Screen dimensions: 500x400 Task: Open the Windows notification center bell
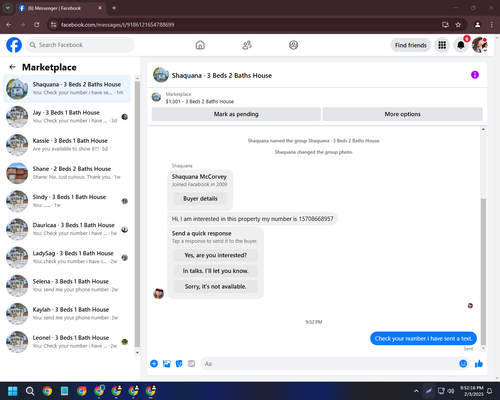(489, 391)
